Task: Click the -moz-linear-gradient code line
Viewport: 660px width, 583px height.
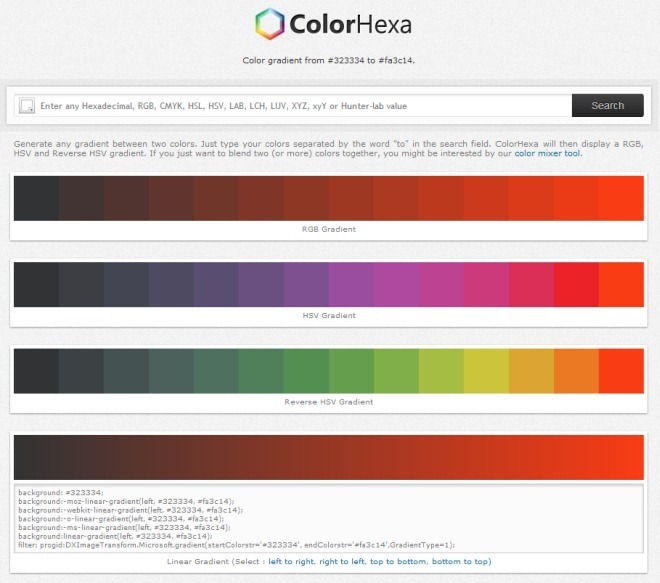Action: [x=126, y=501]
